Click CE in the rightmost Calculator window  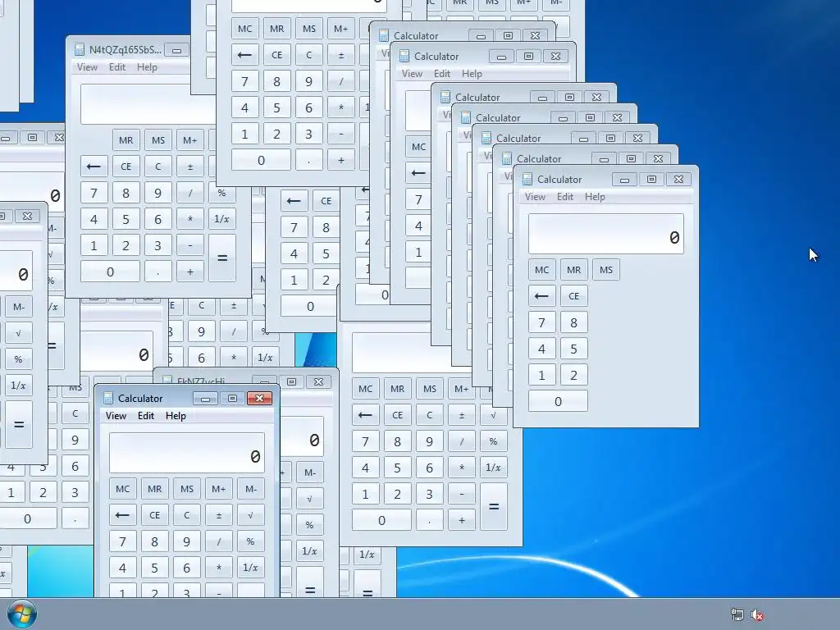(x=573, y=296)
